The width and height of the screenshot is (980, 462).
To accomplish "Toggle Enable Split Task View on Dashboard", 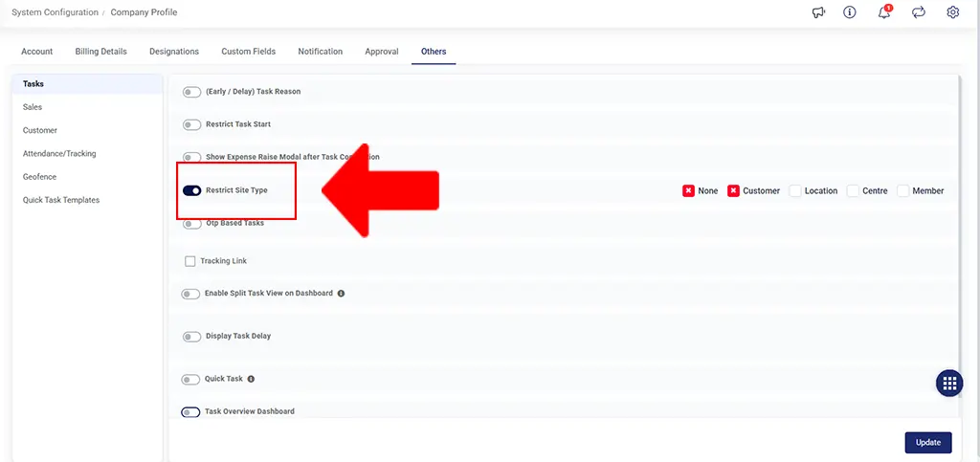I will [190, 294].
